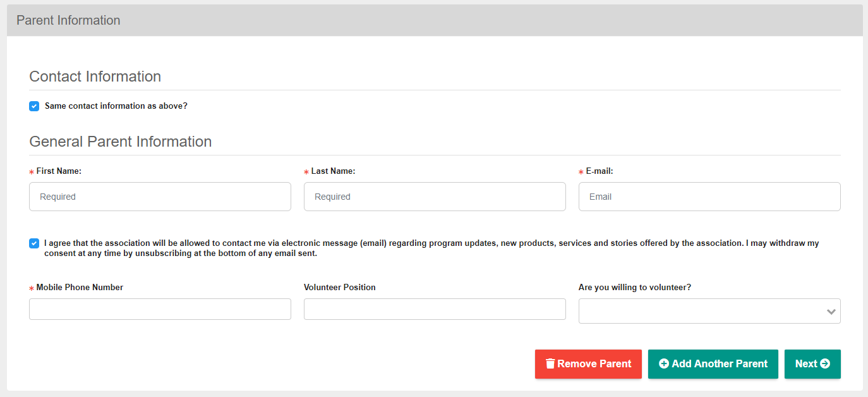Click the 'Same contact information as above?' label text
The height and width of the screenshot is (397, 868).
click(116, 106)
